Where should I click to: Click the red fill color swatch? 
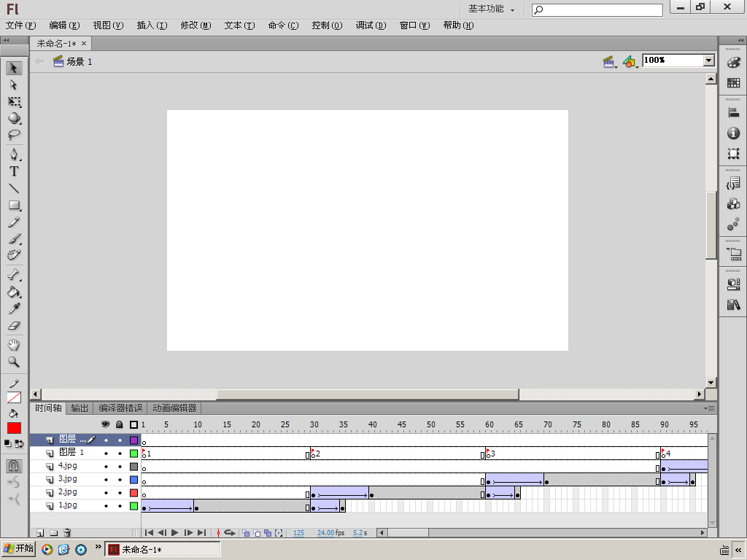(x=14, y=428)
